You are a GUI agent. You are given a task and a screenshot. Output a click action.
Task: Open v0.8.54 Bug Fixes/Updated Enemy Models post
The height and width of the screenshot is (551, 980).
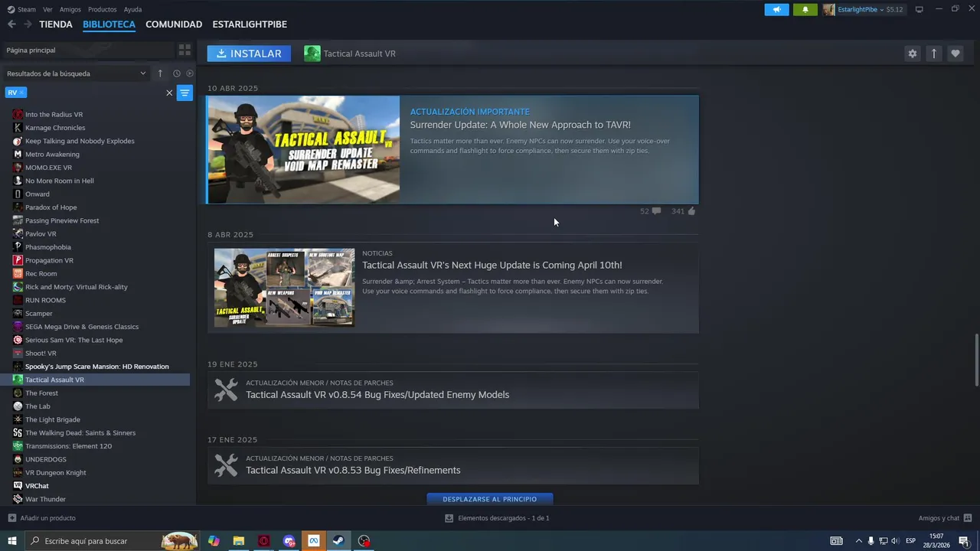pyautogui.click(x=377, y=395)
